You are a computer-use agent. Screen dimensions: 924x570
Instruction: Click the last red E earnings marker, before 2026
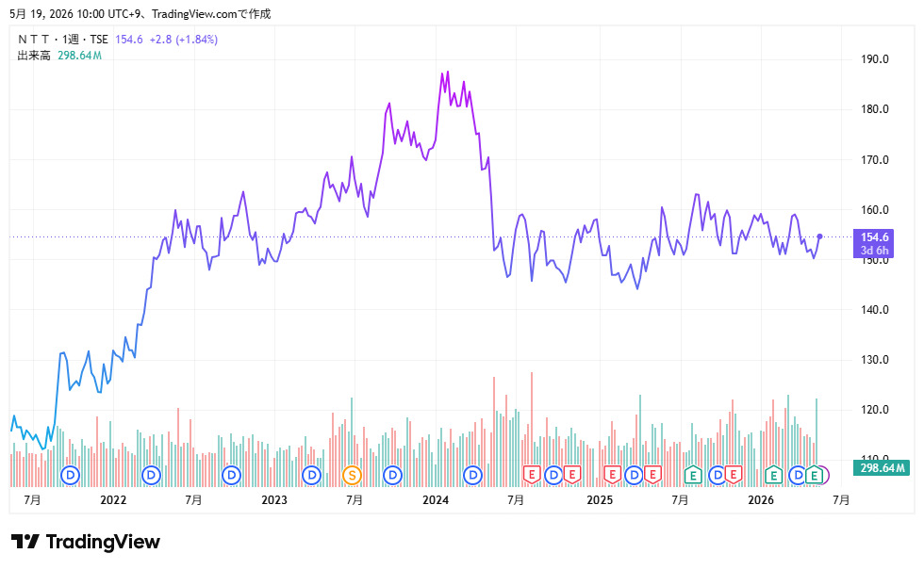(734, 475)
